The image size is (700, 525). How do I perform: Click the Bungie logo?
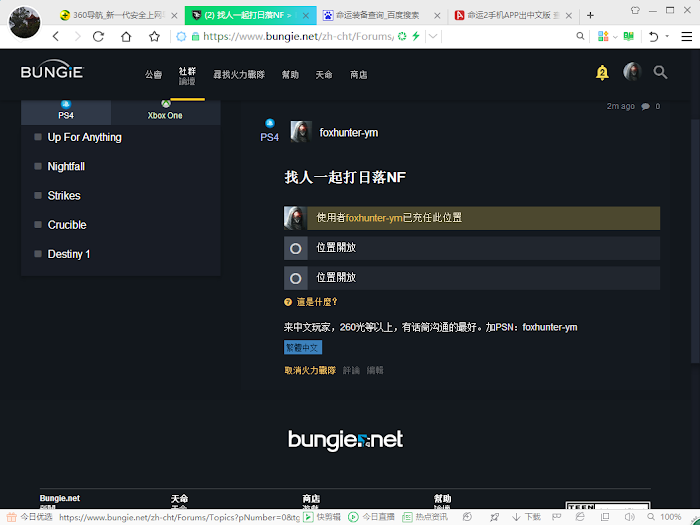[x=52, y=70]
